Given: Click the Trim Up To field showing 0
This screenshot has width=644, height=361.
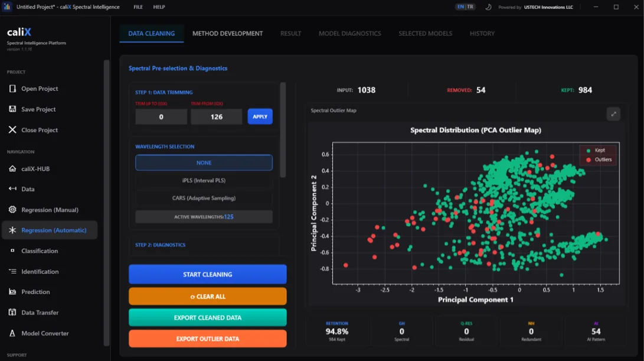Looking at the screenshot, I should tap(161, 116).
